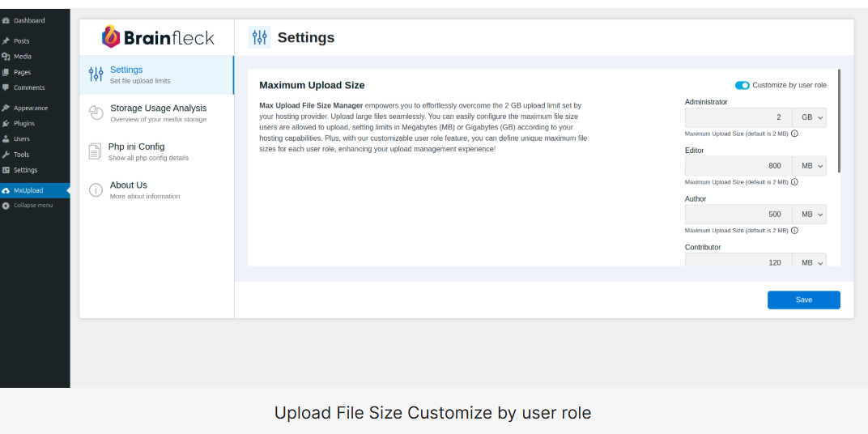
Task: Click Author upload size field showing 500
Action: click(x=738, y=215)
